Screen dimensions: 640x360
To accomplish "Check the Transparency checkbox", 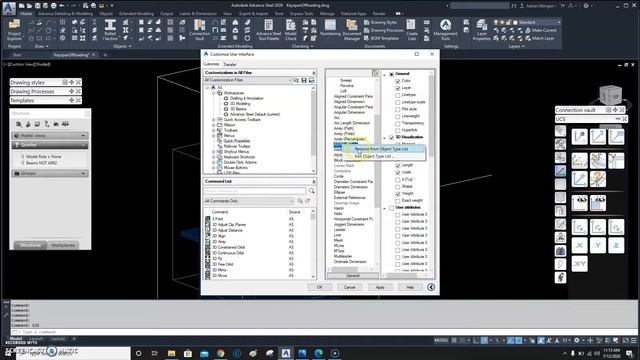I will click(x=398, y=123).
